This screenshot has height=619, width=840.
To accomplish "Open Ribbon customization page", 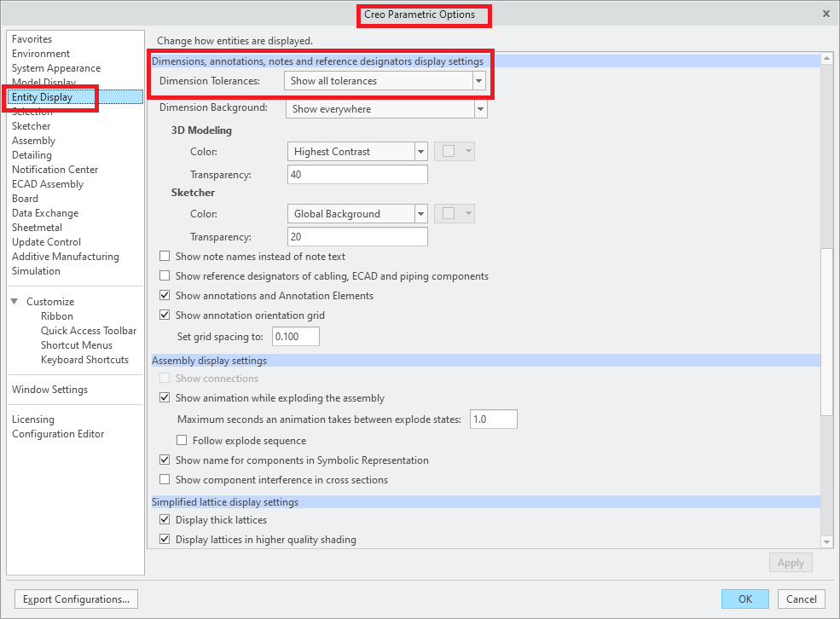I will click(57, 316).
